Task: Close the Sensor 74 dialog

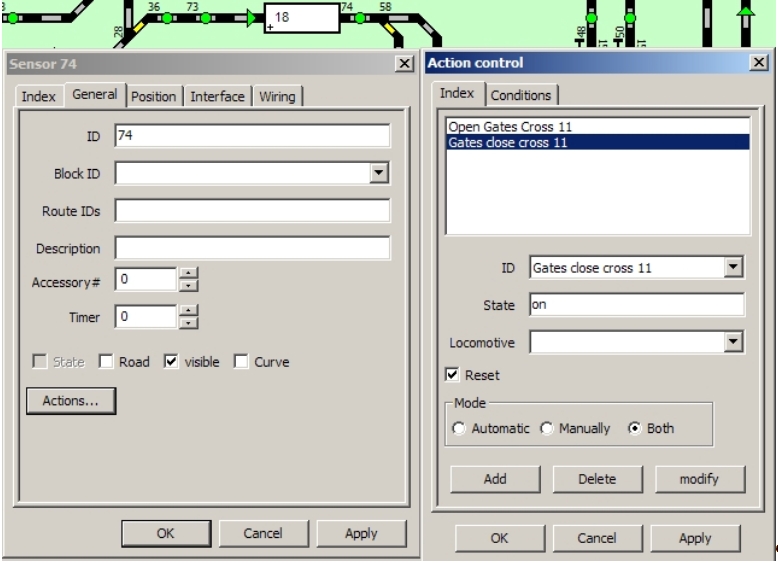Action: [404, 64]
